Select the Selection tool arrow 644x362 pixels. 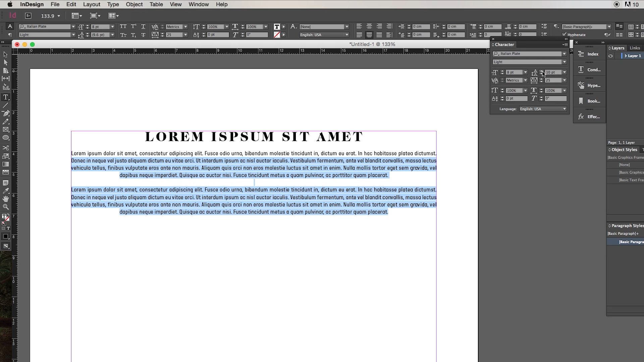click(x=5, y=54)
